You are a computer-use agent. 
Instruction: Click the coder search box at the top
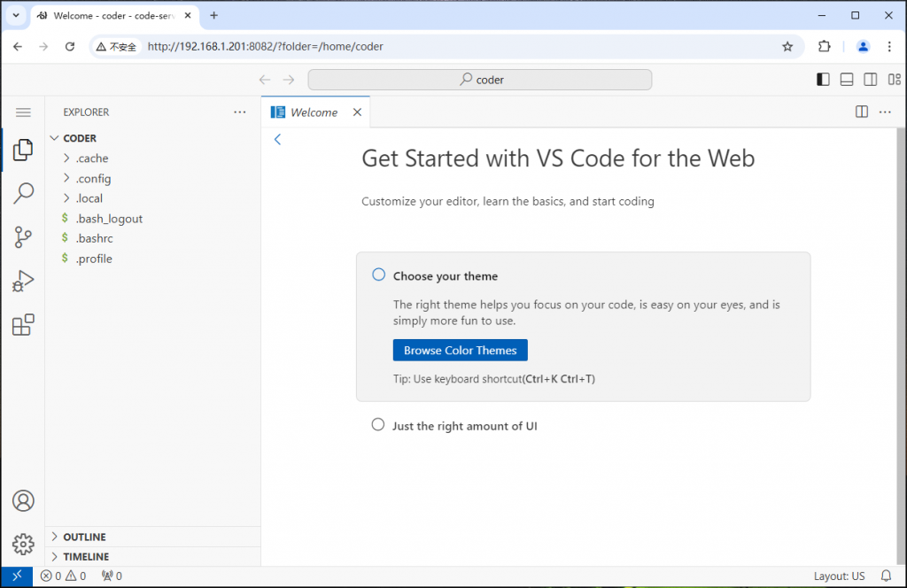click(480, 79)
